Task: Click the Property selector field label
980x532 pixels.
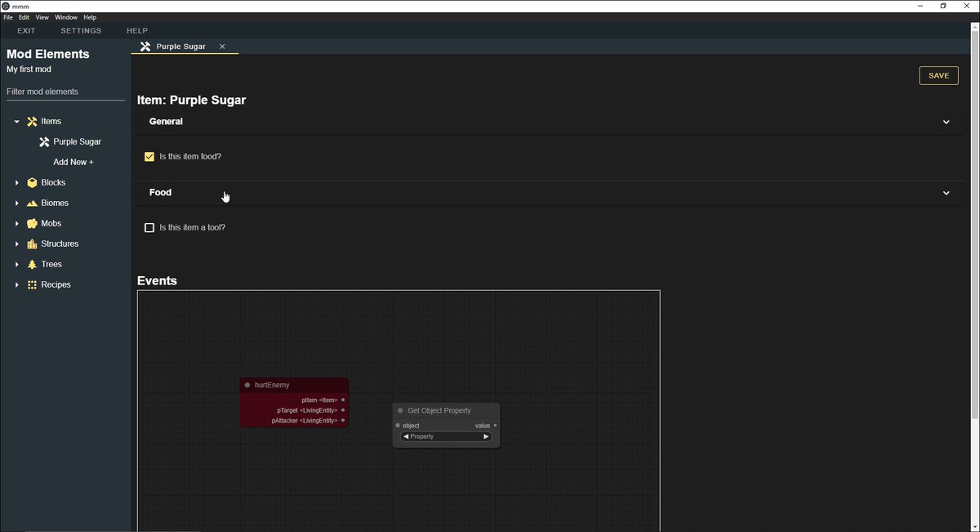Action: (422, 437)
